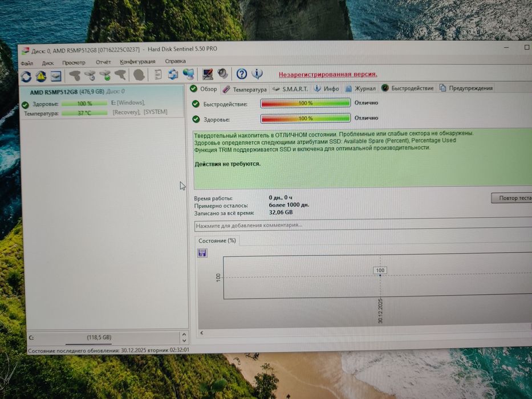Screen dimensions: 532x399
Task: Click the status bar last update text
Action: tap(108, 350)
